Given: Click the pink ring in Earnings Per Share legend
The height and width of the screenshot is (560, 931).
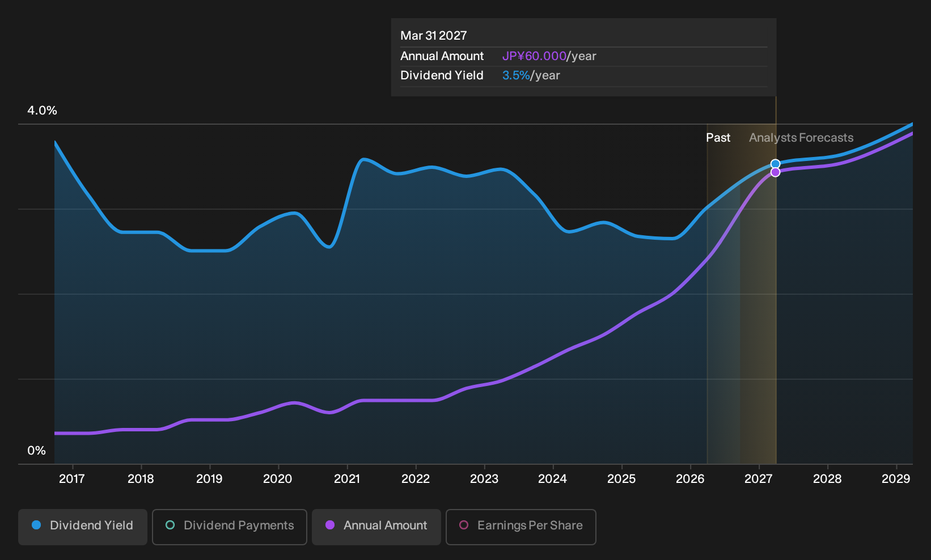Looking at the screenshot, I should tap(464, 525).
